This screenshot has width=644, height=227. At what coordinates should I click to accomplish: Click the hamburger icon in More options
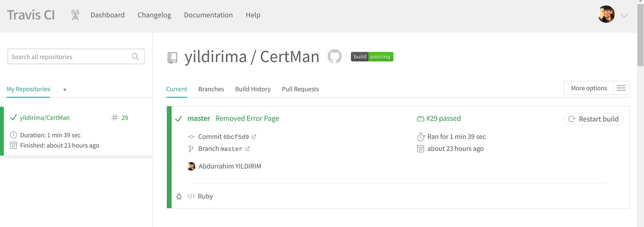[x=621, y=88]
